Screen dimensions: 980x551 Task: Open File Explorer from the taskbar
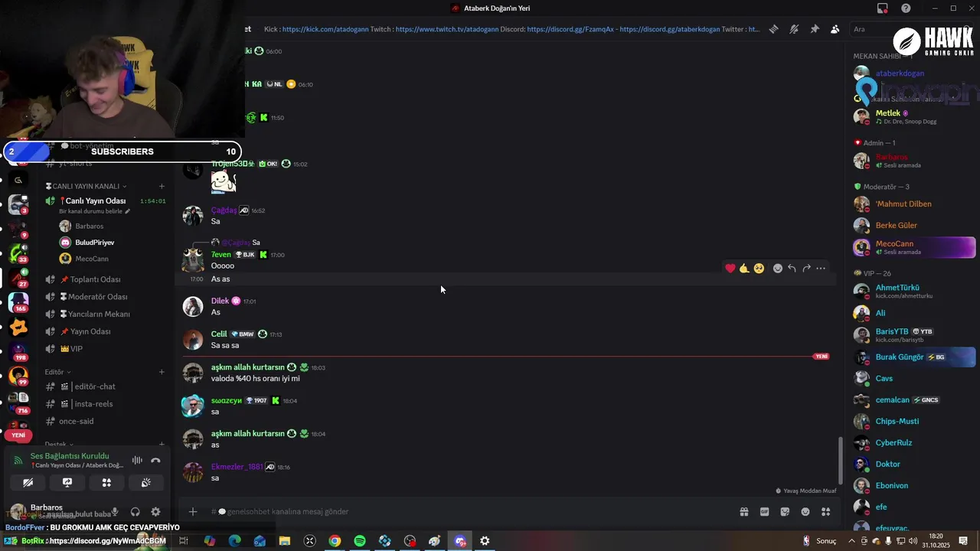pos(285,541)
